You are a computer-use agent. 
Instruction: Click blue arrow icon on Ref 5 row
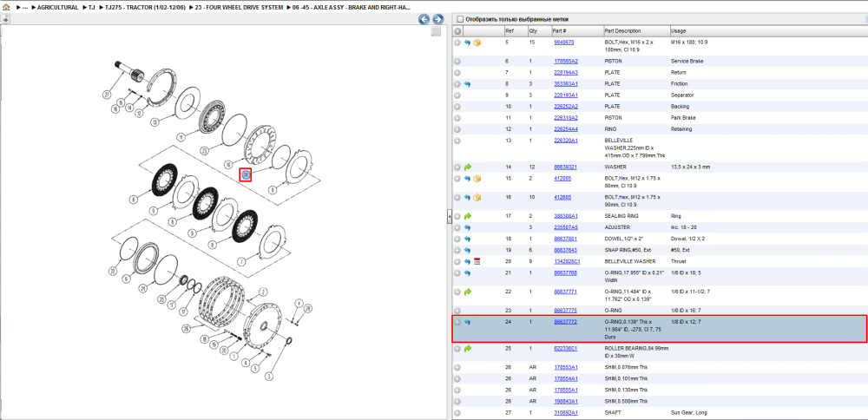point(467,42)
